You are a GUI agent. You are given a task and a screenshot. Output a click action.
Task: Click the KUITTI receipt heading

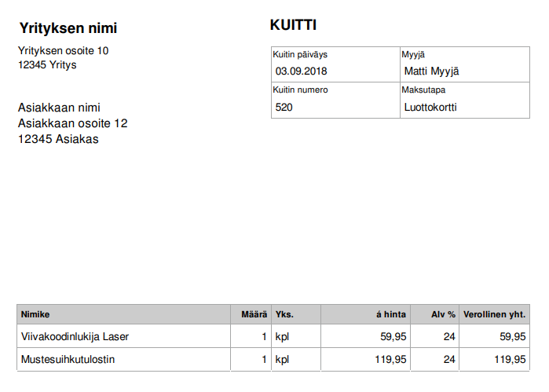point(293,25)
